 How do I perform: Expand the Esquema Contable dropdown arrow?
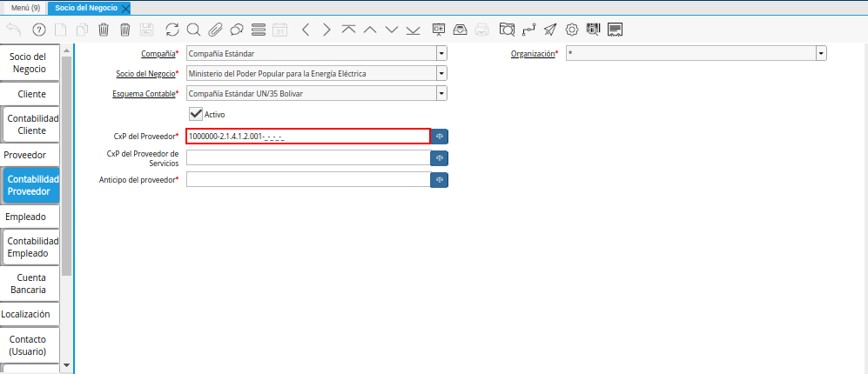point(441,94)
